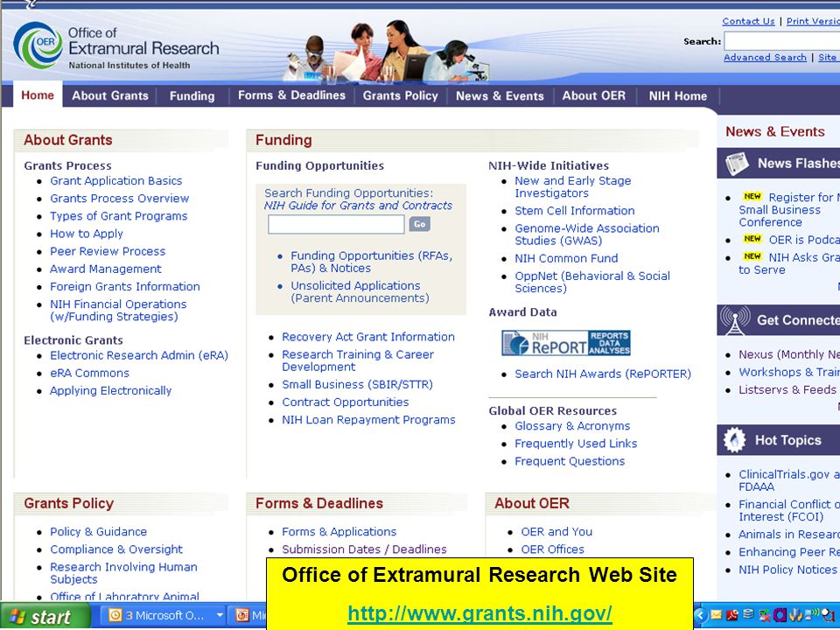Open the NIH Policy Notices link

(x=787, y=570)
